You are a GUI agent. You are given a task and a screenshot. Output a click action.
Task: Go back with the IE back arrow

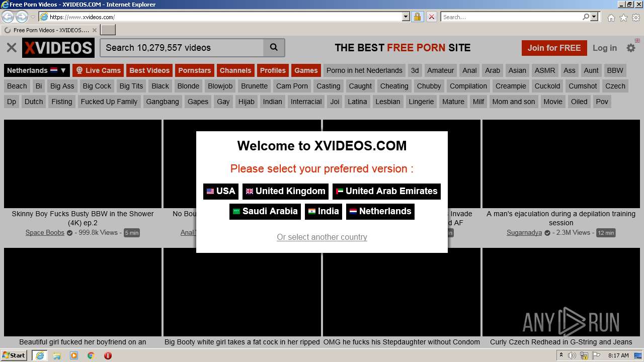[x=8, y=17]
